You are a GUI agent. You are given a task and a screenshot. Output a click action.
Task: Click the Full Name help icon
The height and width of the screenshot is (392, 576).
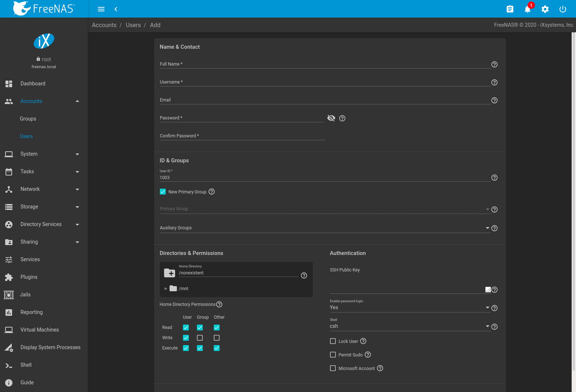[x=494, y=64]
